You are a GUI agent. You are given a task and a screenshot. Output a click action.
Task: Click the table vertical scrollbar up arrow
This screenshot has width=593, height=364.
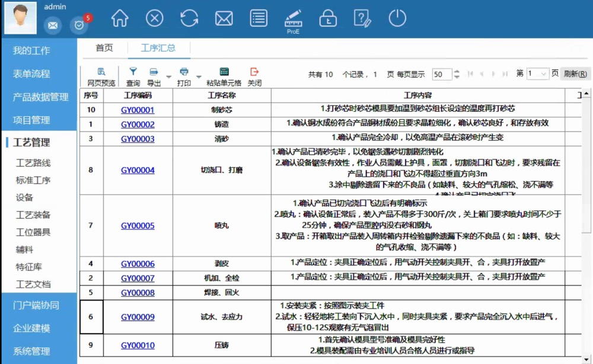pyautogui.click(x=586, y=92)
